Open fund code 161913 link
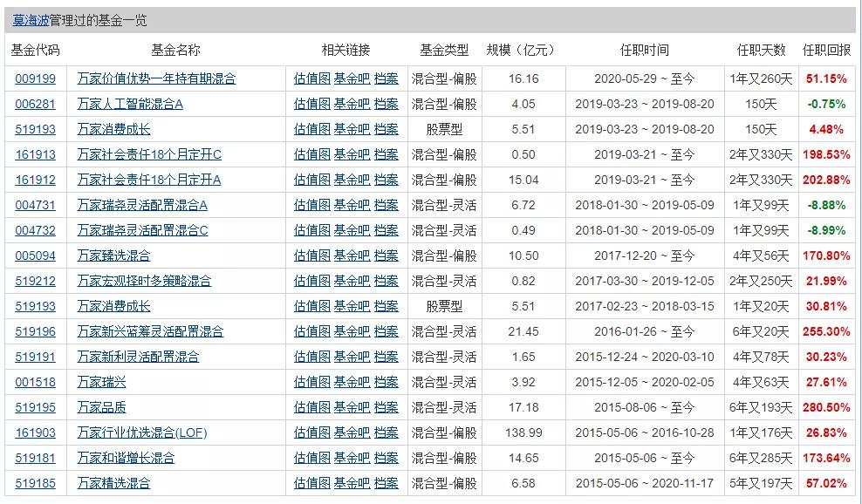The image size is (862, 504). point(35,154)
